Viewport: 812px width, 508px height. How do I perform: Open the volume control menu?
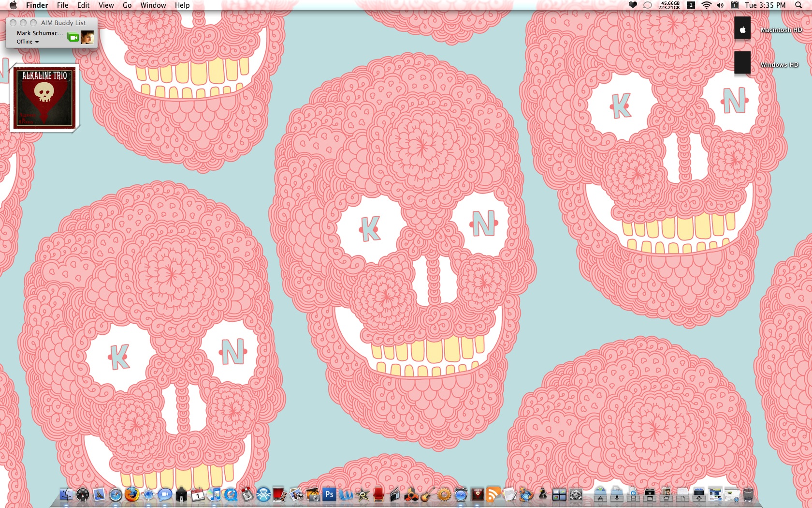pyautogui.click(x=720, y=5)
